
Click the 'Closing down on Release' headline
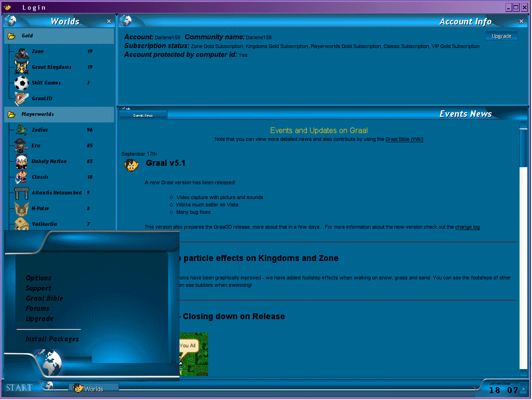pyautogui.click(x=233, y=316)
